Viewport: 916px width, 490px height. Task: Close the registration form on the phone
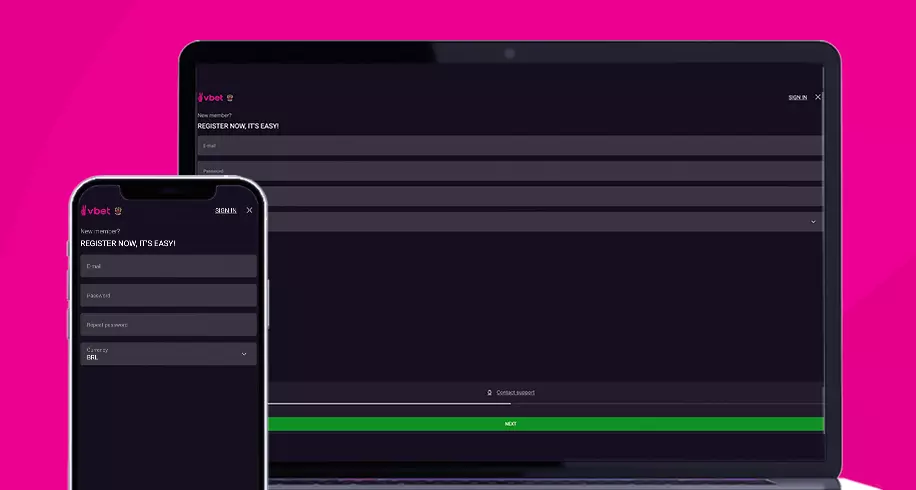249,210
